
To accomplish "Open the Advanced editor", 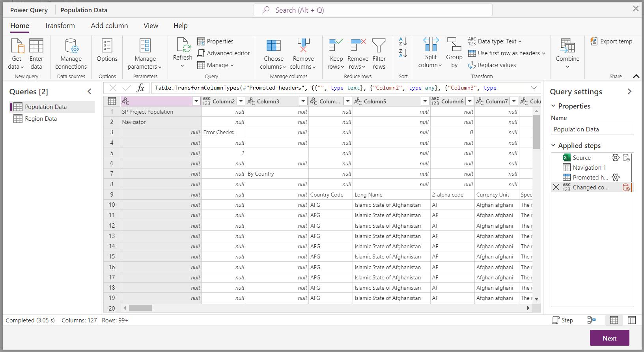I will [x=224, y=53].
